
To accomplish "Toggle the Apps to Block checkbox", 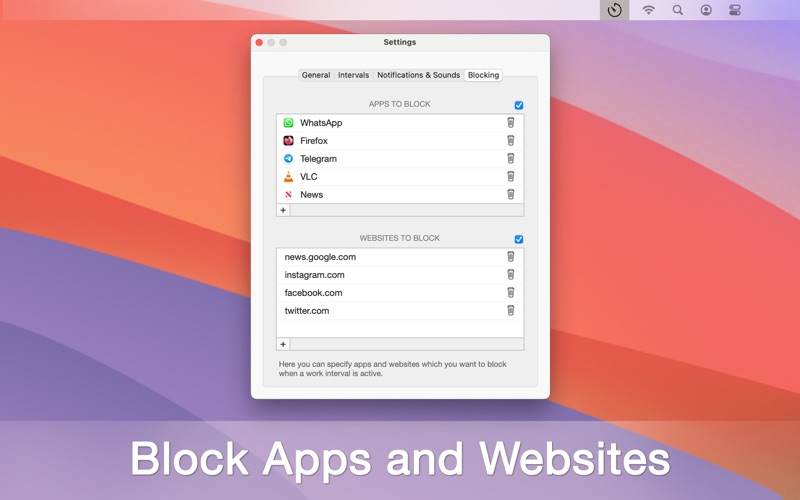I will (518, 105).
